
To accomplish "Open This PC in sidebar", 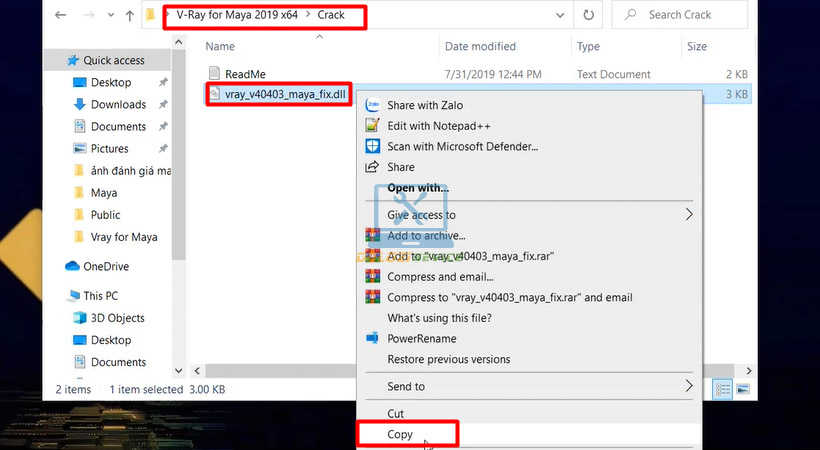I will 100,296.
